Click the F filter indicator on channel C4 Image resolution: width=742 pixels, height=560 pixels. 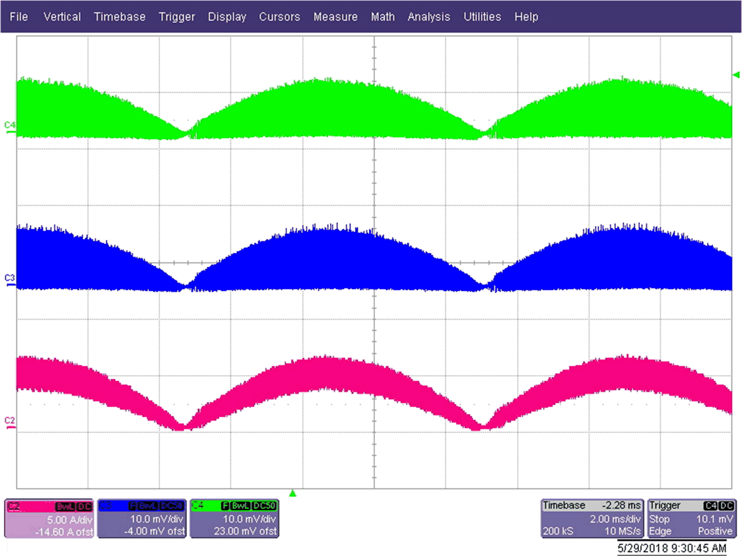point(225,506)
